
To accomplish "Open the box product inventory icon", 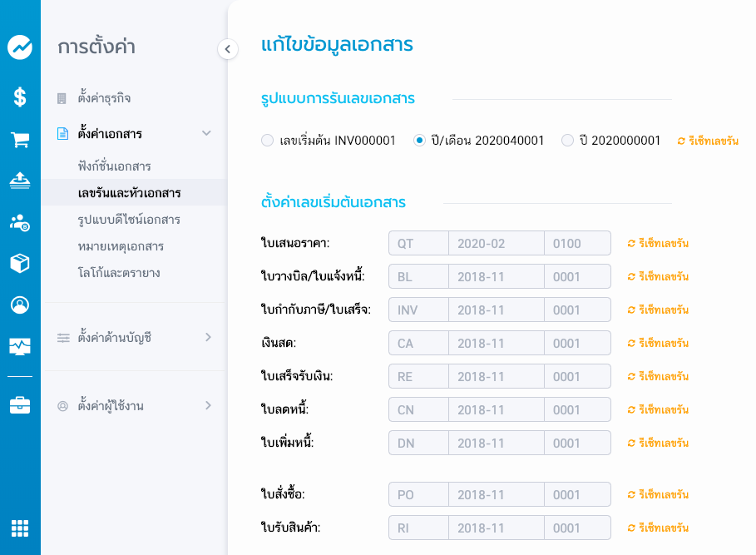I will (x=20, y=263).
